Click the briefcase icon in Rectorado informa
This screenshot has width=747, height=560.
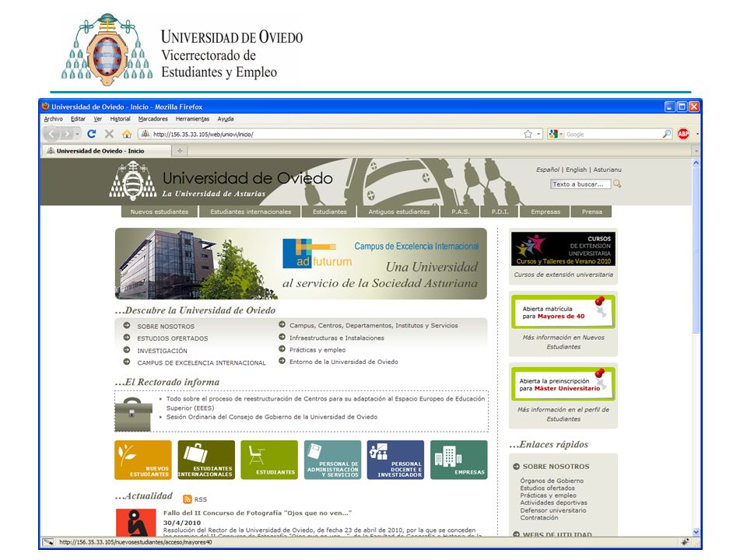coord(133,415)
